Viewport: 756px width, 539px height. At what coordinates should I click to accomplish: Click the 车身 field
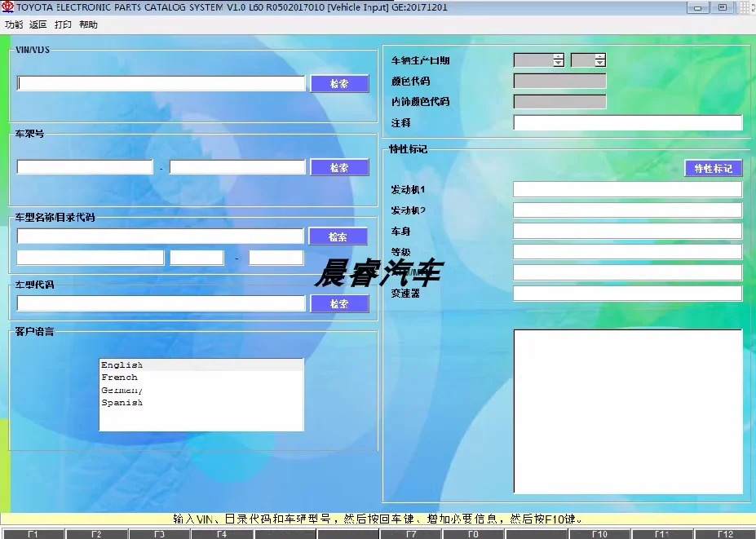click(627, 231)
